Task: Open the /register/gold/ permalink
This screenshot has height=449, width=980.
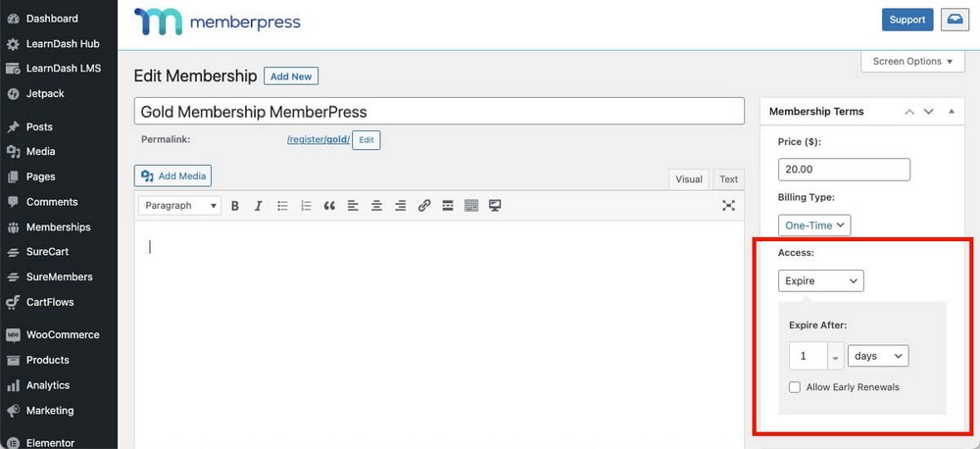Action: click(318, 140)
